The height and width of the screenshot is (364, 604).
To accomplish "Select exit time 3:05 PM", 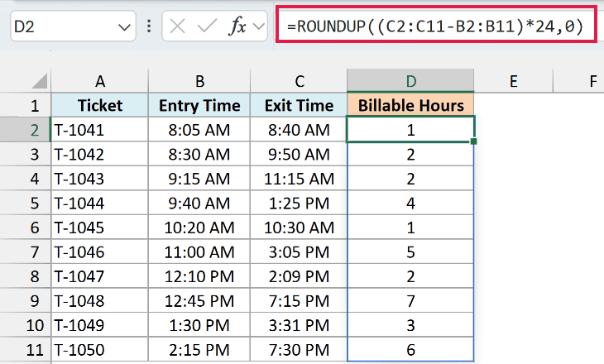I will pyautogui.click(x=299, y=252).
